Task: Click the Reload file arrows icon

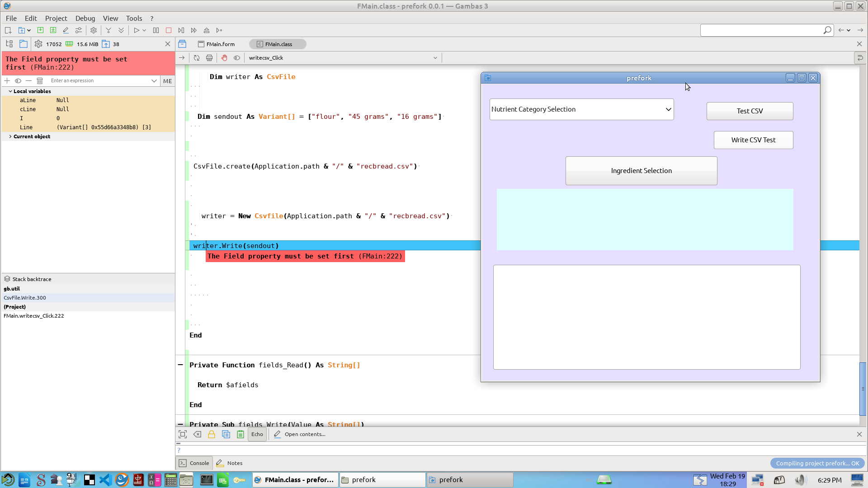Action: (x=197, y=58)
